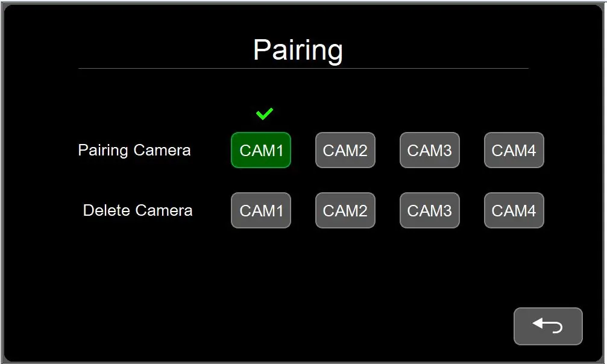This screenshot has width=607, height=364.
Task: Click the back arrow return icon
Action: click(x=547, y=325)
